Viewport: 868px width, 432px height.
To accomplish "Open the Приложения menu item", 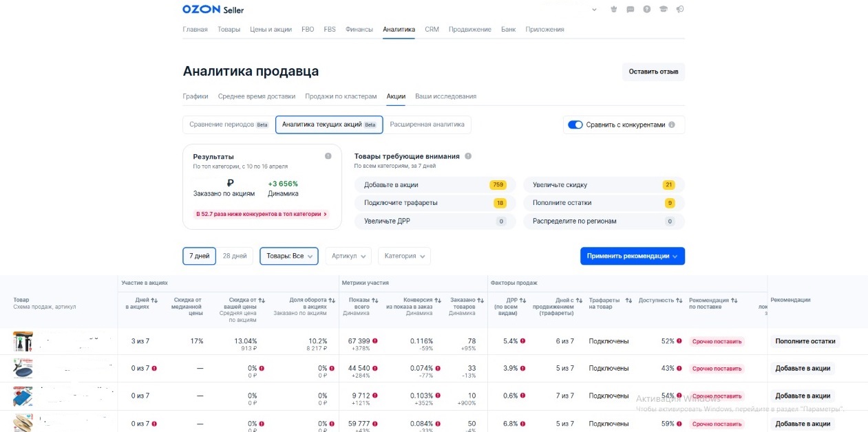I will [545, 30].
